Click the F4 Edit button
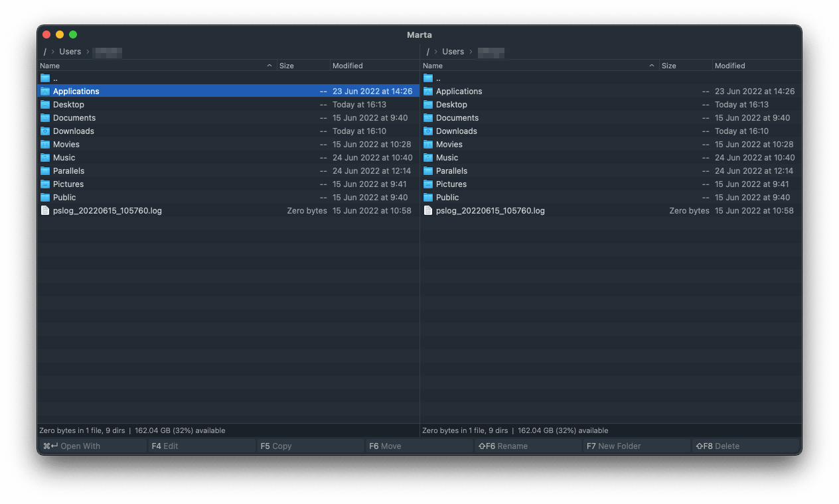Screen dimensions: 839x504 point(201,446)
